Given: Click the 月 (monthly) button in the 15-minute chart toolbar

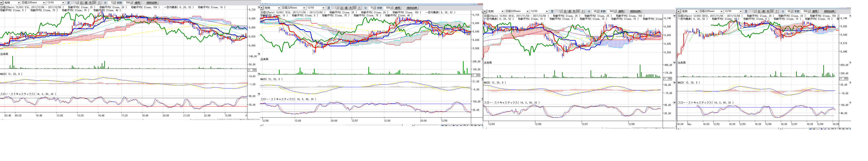Looking at the screenshot, I should [x=350, y=8].
